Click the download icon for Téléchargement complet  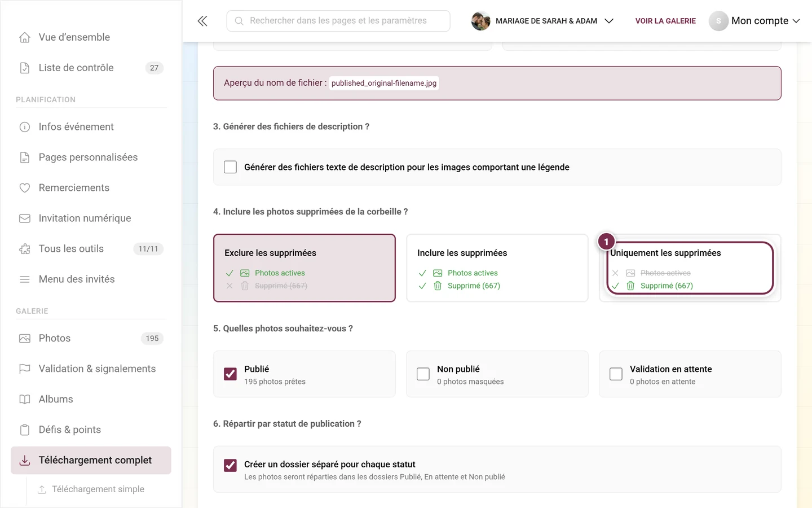tap(25, 461)
